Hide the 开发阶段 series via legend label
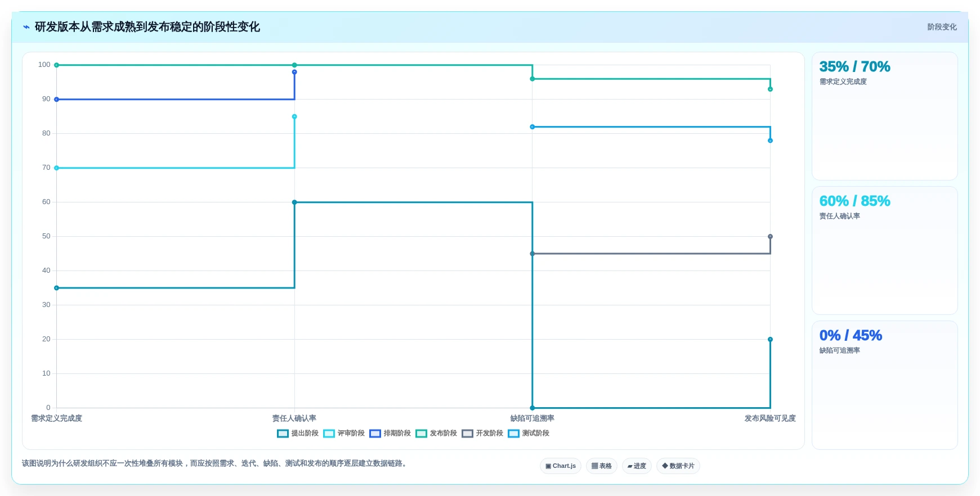This screenshot has width=980, height=496. point(490,434)
